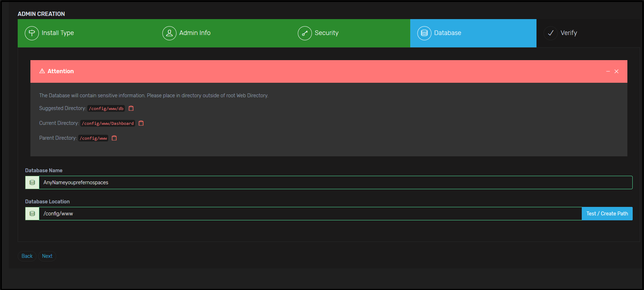The image size is (644, 290).
Task: Click the Next button
Action: [47, 256]
